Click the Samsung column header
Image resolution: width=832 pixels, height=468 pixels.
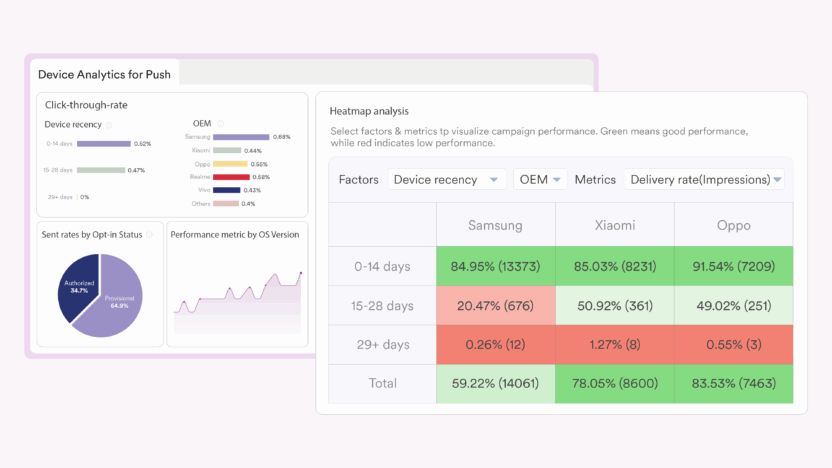tap(495, 225)
